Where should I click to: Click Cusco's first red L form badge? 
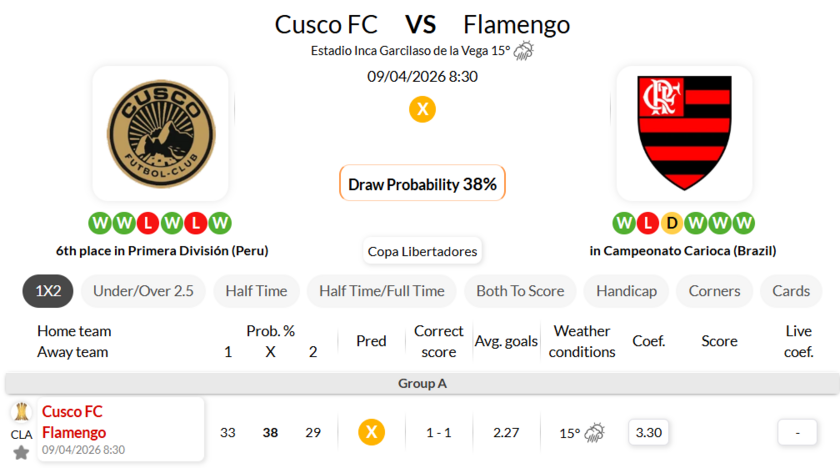pyautogui.click(x=148, y=223)
